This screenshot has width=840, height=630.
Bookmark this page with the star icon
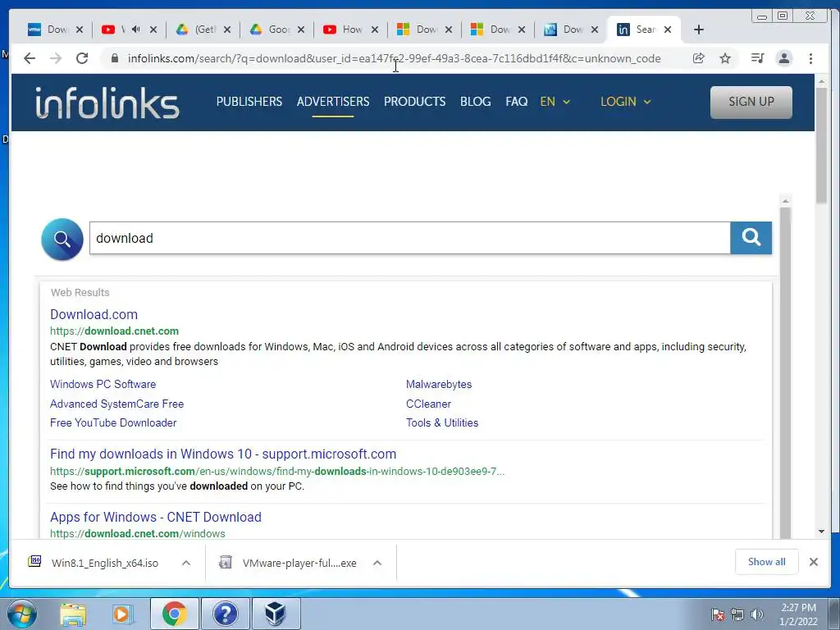(x=725, y=58)
